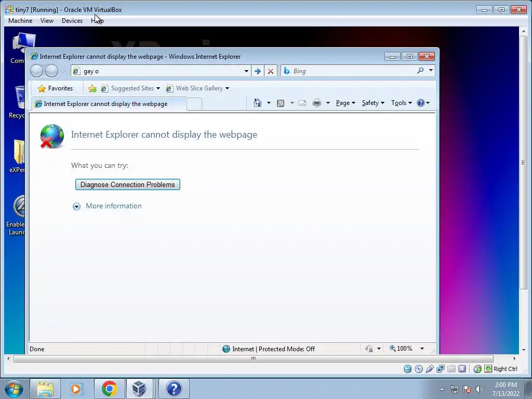This screenshot has height=399, width=532.
Task: Click the VirtualBox horizontal scrollbar
Action: click(253, 358)
